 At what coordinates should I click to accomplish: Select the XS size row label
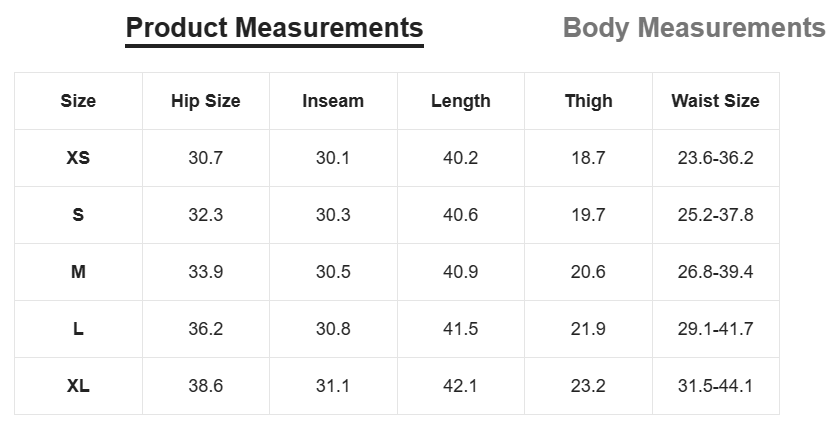tap(78, 158)
